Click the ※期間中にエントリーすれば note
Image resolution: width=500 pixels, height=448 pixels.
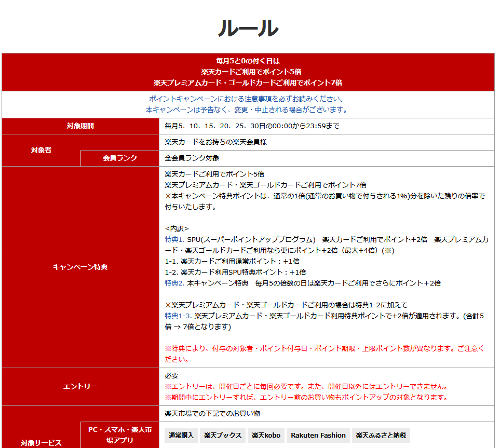click(306, 397)
